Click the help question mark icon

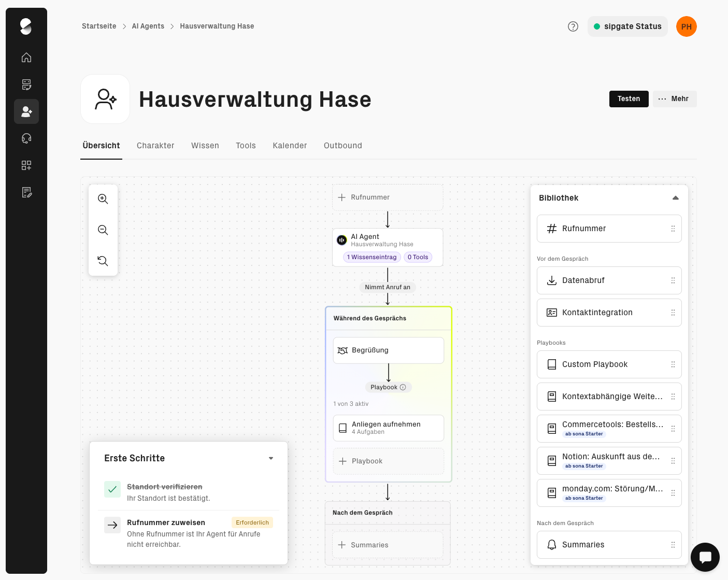pos(573,26)
